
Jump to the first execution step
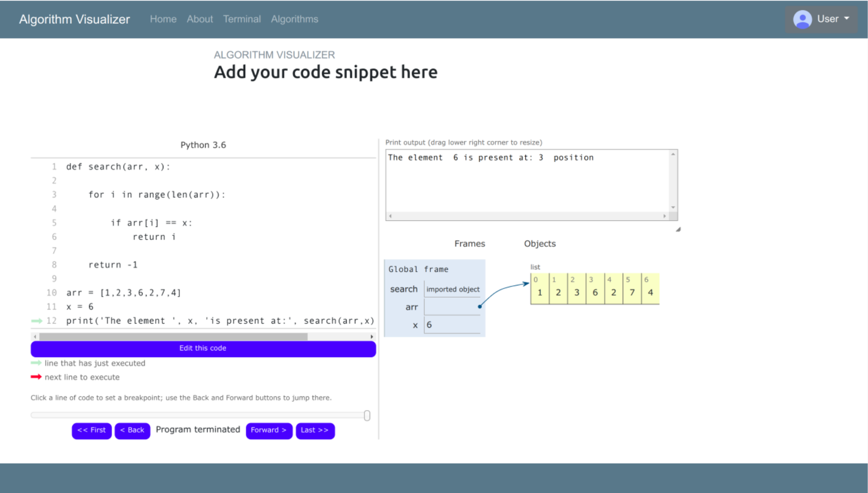[91, 431]
